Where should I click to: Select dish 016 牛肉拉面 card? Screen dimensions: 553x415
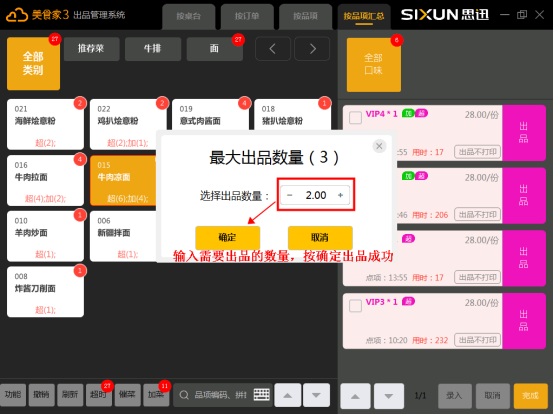pyautogui.click(x=45, y=181)
